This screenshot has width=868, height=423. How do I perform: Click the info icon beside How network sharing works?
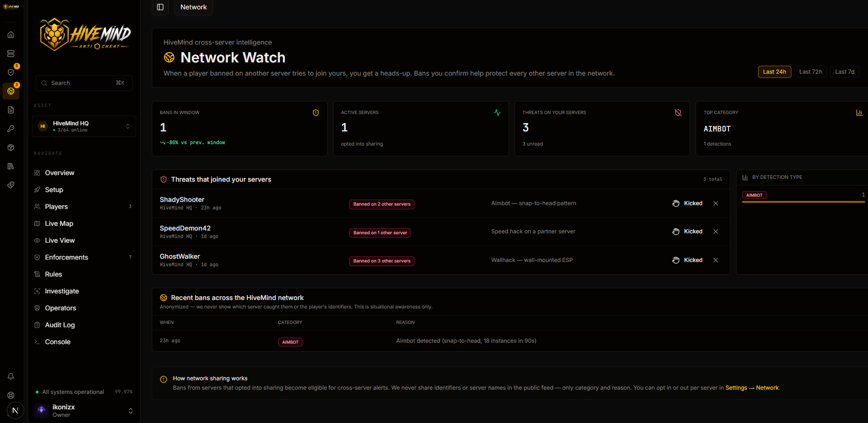coord(164,379)
